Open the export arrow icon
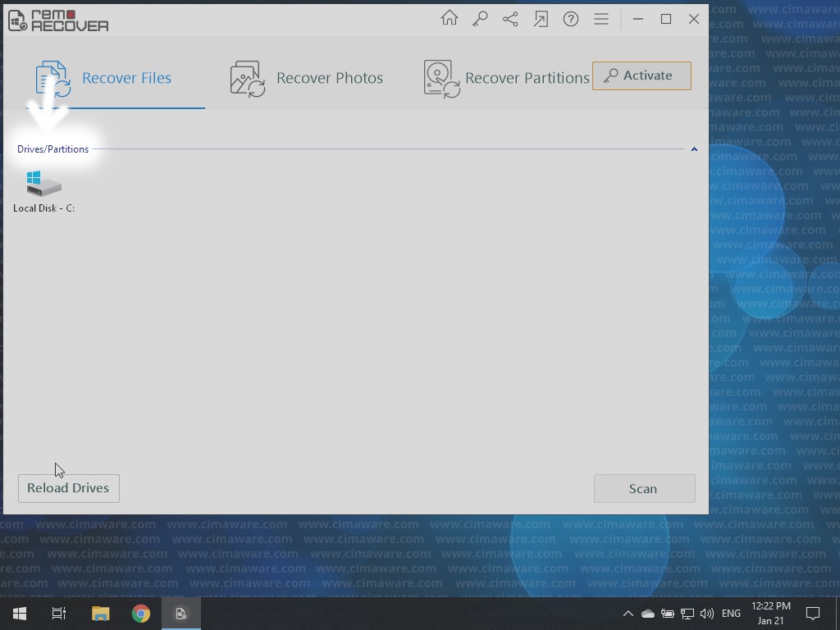Viewport: 840px width, 630px height. click(x=541, y=19)
